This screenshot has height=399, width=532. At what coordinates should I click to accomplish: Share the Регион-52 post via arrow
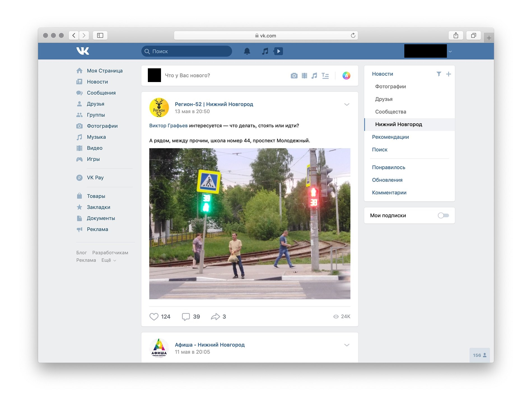coord(215,317)
